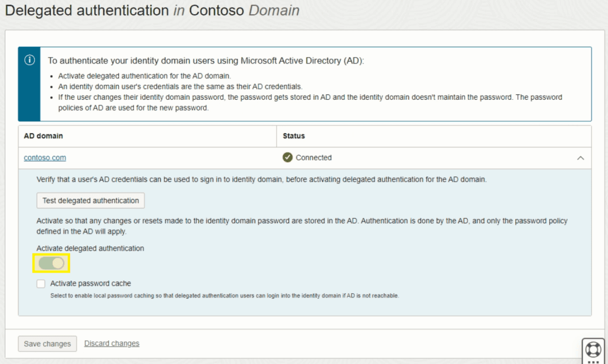The image size is (608, 364).
Task: Select the Activate delegated authentication label
Action: (90, 248)
